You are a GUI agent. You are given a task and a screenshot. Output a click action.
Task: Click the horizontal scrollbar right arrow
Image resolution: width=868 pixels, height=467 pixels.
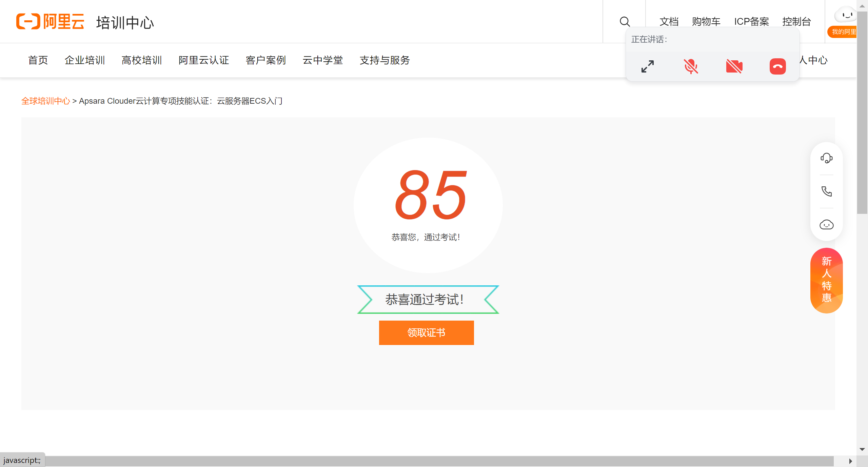pos(850,461)
